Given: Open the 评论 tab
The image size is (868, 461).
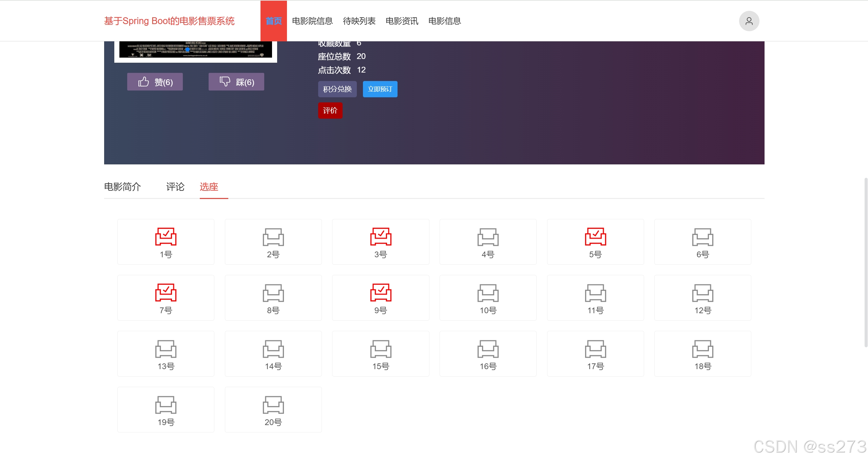Looking at the screenshot, I should tap(175, 187).
